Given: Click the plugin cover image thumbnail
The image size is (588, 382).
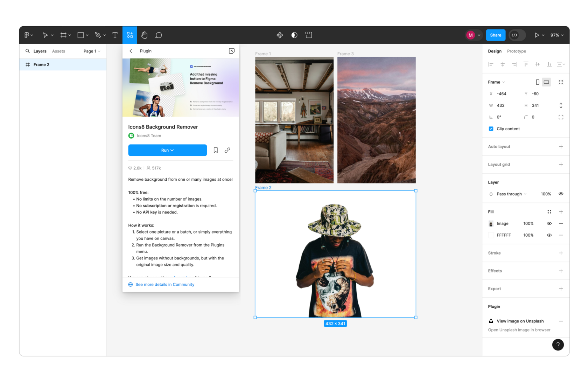Looking at the screenshot, I should 181,88.
